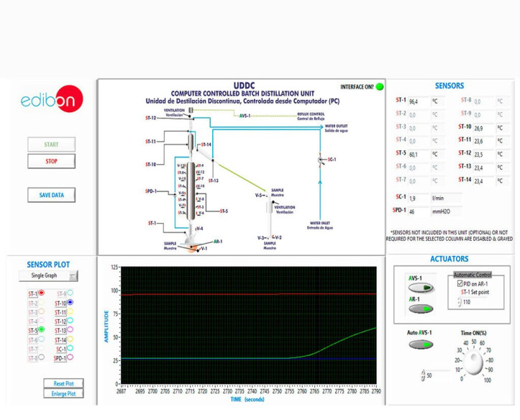
Task: Click the AR-1 heater label in diagram
Action: click(218, 242)
